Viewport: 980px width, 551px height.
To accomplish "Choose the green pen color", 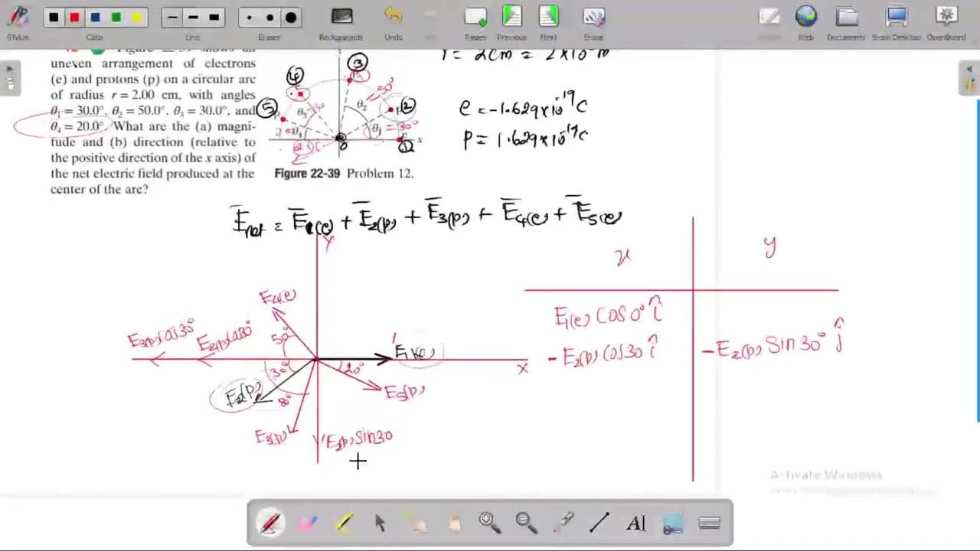I will (x=116, y=18).
